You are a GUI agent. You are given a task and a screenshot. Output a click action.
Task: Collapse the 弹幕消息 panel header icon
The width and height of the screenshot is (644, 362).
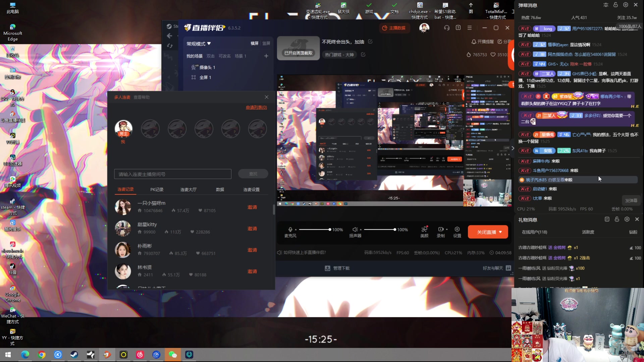pos(606,5)
